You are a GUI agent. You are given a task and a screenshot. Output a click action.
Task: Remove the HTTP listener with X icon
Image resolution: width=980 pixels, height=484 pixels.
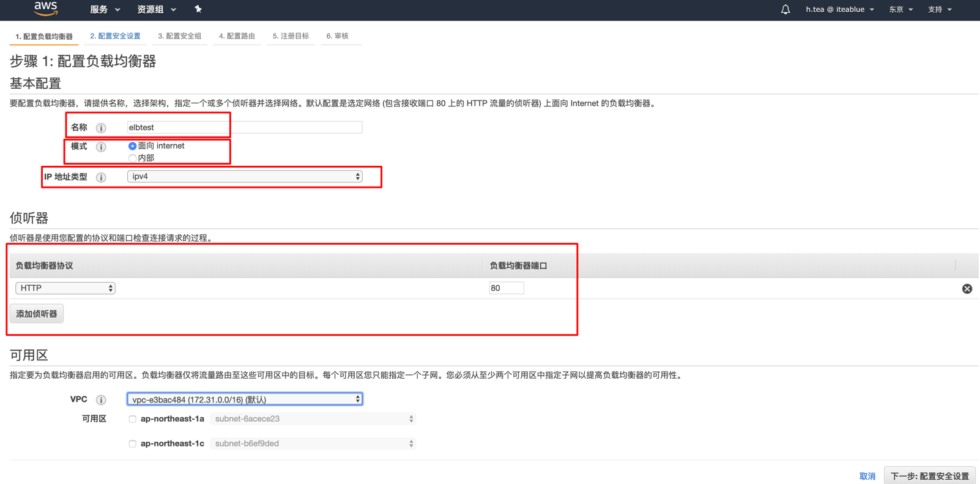[x=967, y=289]
